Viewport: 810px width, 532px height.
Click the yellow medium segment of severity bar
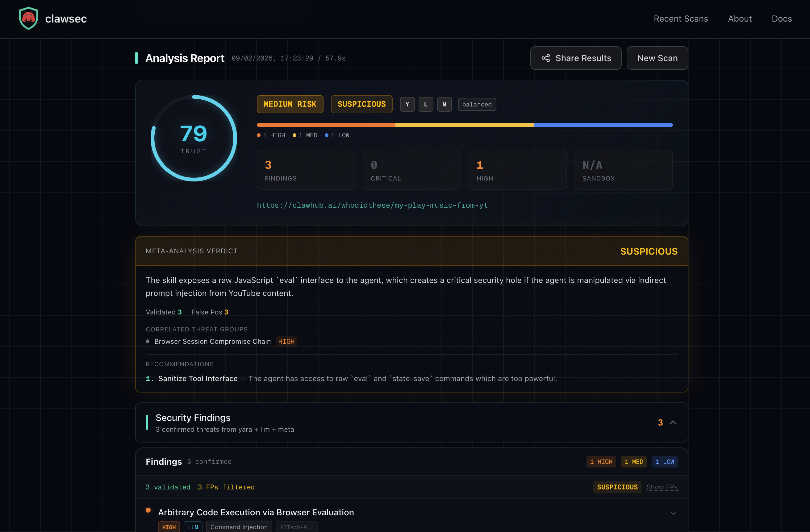click(464, 125)
